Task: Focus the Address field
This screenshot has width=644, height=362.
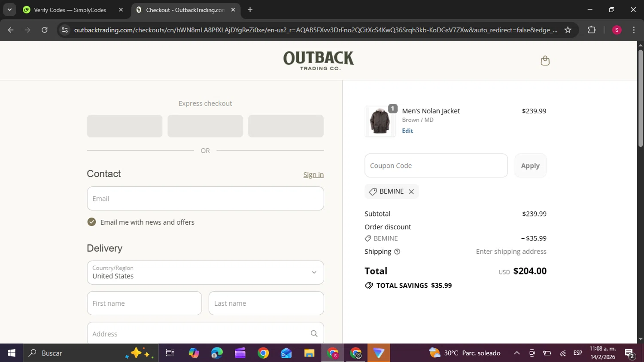Action: [x=205, y=333]
